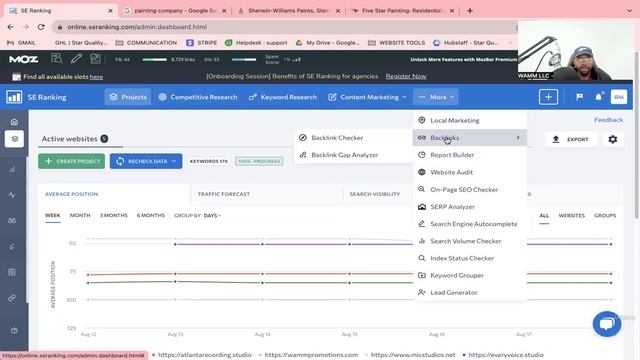
Task: Open the competitors sidebar icon
Action: [12, 221]
